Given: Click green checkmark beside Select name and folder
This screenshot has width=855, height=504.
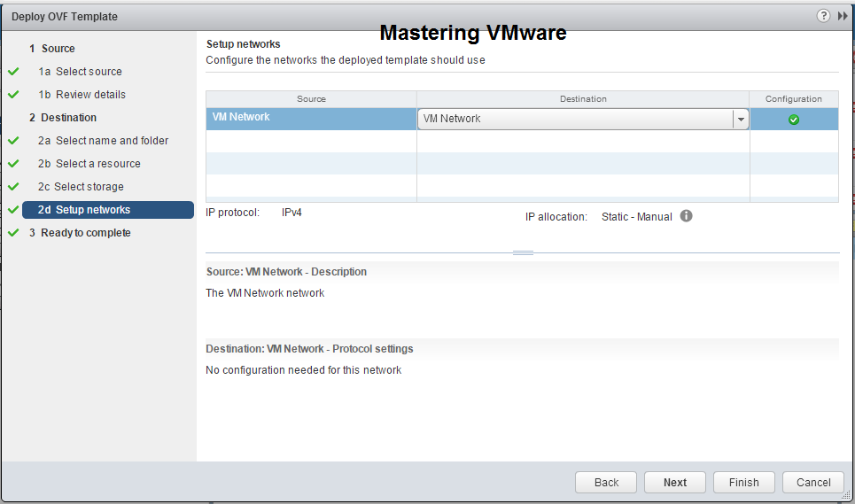Looking at the screenshot, I should pos(13,141).
